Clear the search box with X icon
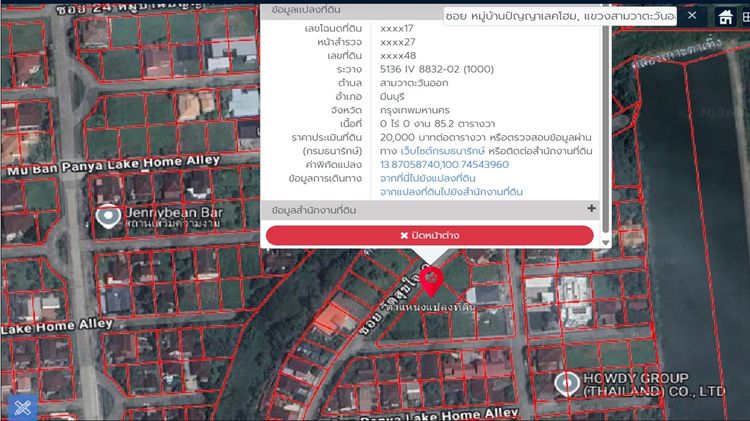 (692, 16)
